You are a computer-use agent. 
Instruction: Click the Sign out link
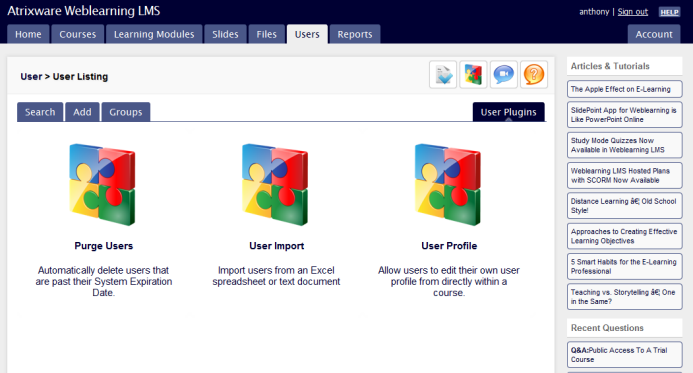[x=632, y=12]
